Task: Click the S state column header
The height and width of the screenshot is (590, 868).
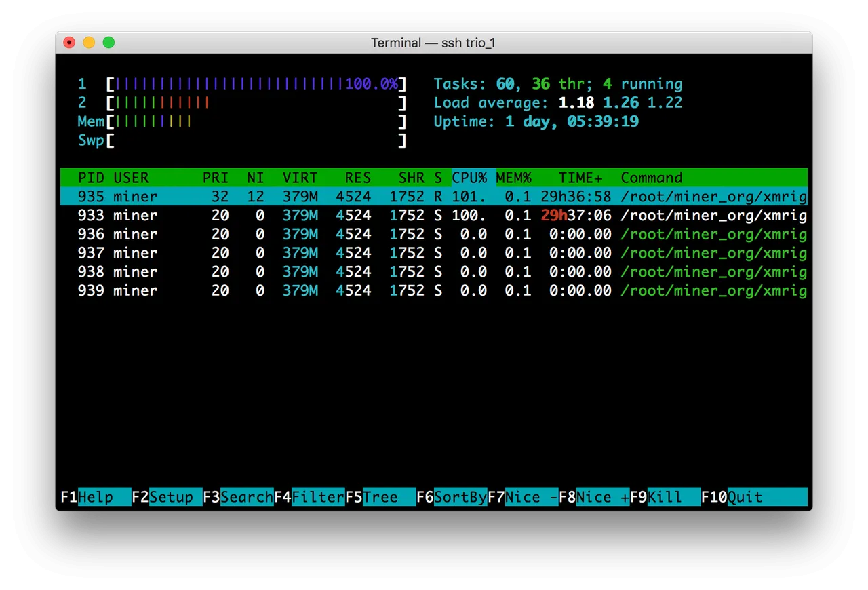Action: coord(438,178)
